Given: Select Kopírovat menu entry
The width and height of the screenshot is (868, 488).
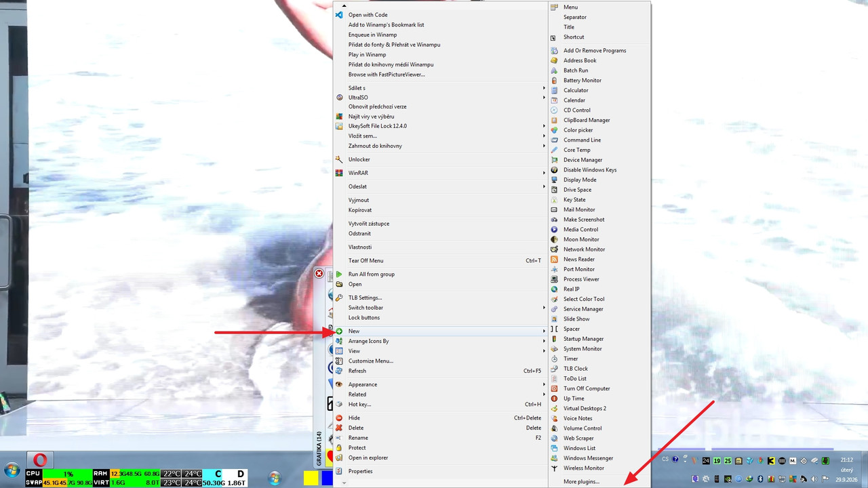Looking at the screenshot, I should click(440, 210).
